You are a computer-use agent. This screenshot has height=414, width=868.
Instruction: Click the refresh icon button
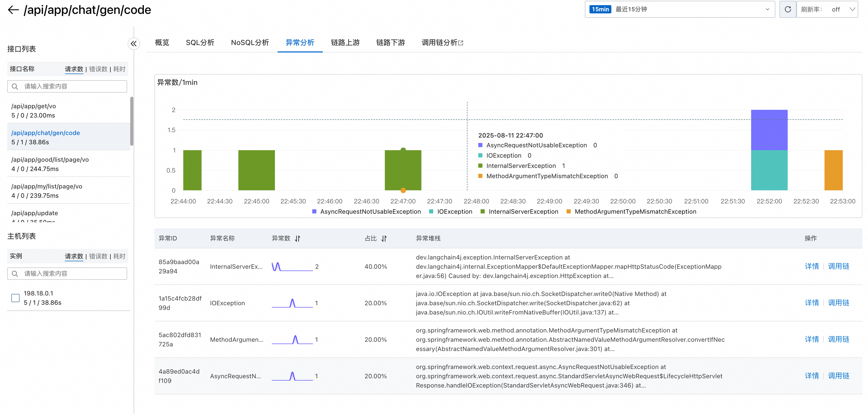787,10
